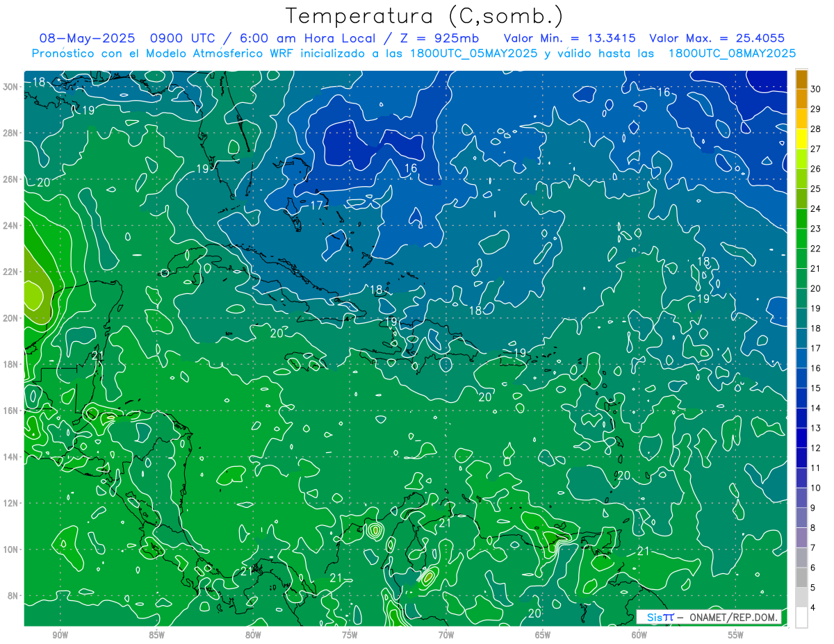Click the 8N latitude axis label
Screen dimensions: 834x644
click(x=13, y=595)
